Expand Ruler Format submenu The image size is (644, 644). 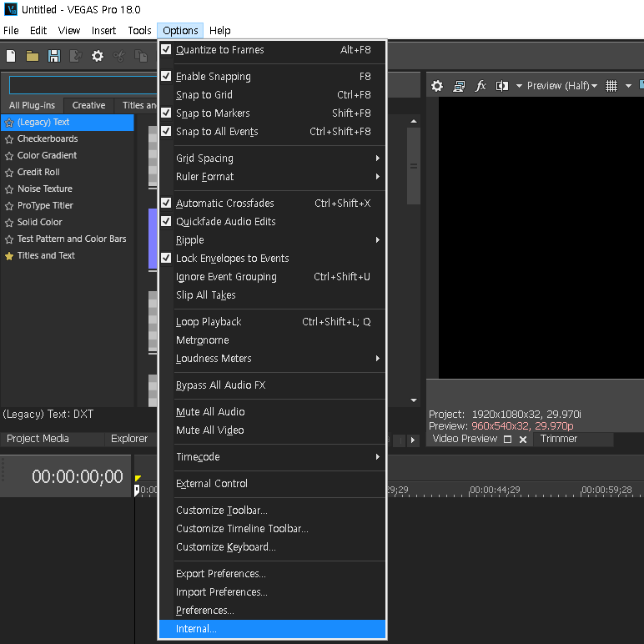[272, 177]
